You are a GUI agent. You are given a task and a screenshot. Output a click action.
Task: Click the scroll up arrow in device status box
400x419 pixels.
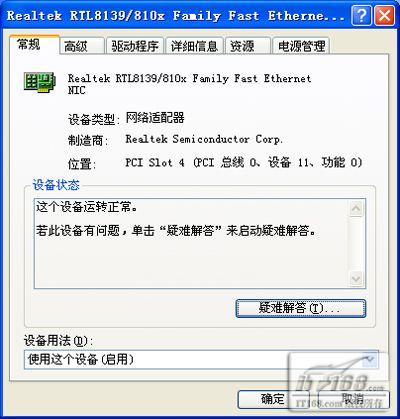tap(356, 209)
